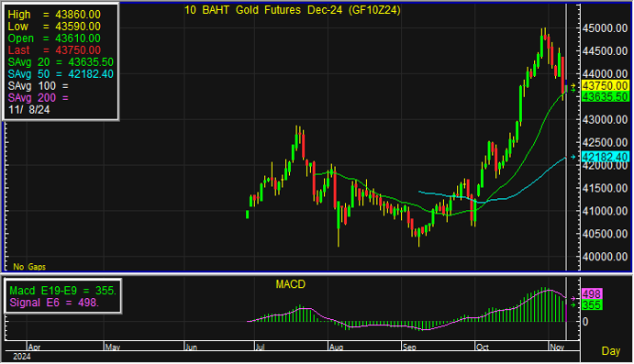Select the SAvg 50 legend entry
634x364 pixels.
click(61, 74)
